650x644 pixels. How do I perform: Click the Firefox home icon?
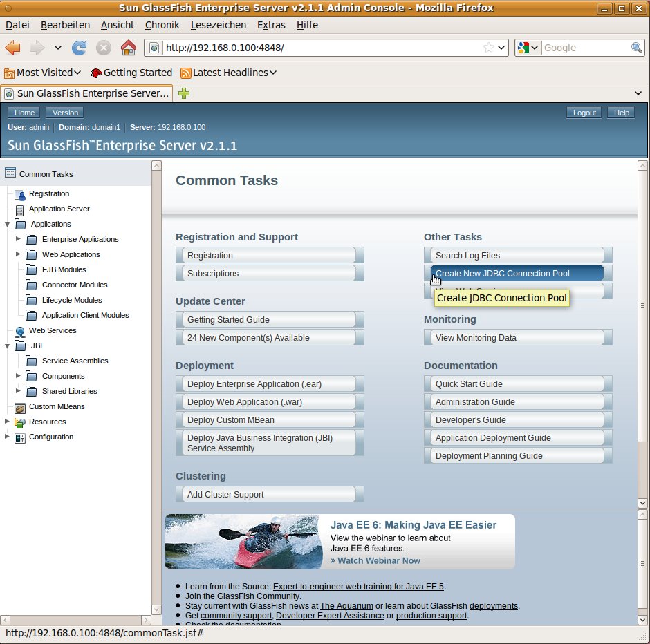128,48
